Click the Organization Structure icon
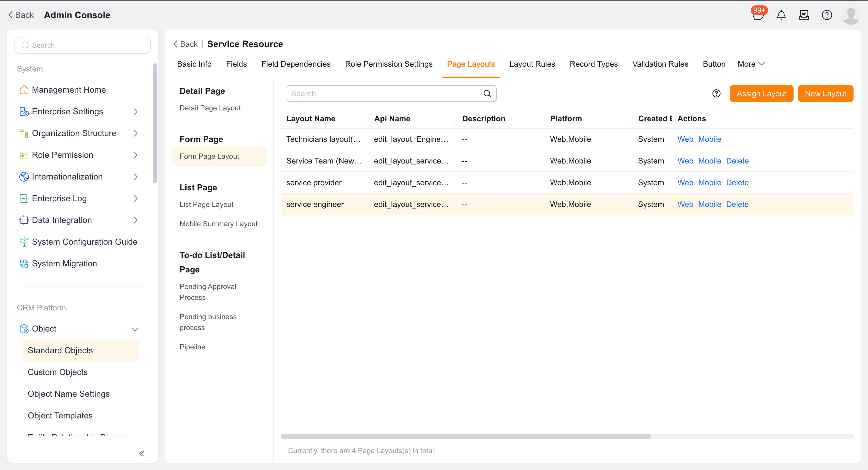 (x=24, y=133)
